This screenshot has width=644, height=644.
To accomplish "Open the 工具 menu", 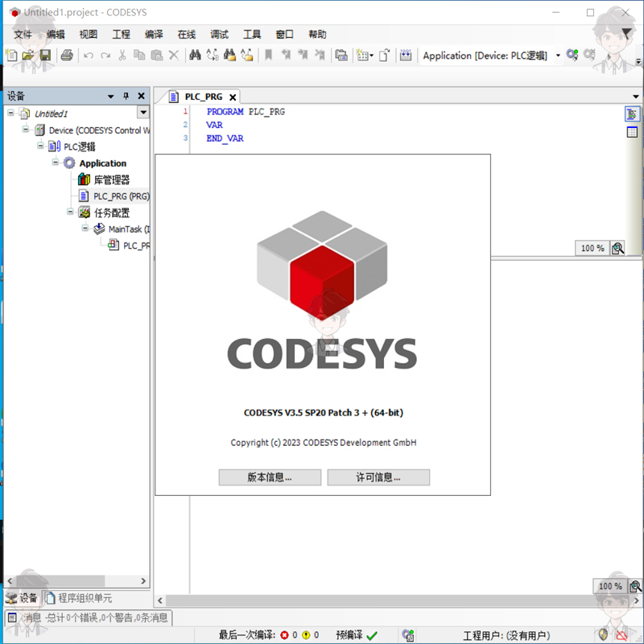I will tap(252, 34).
